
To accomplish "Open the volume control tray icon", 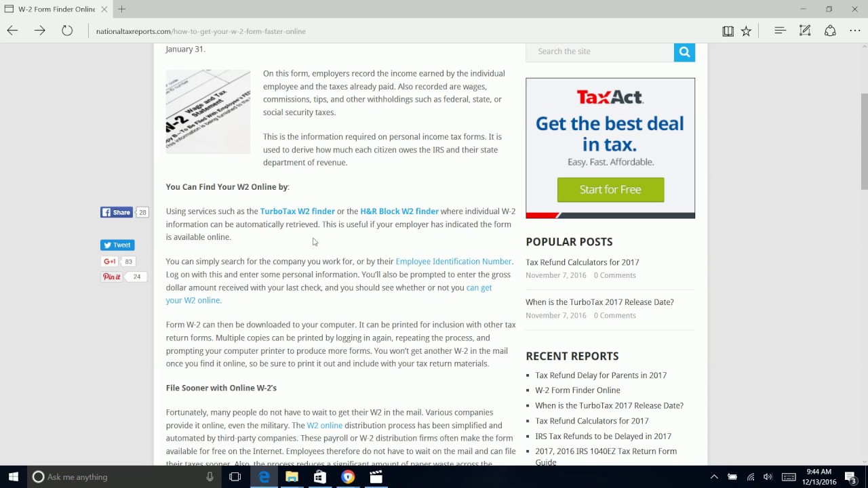I will pos(768,476).
